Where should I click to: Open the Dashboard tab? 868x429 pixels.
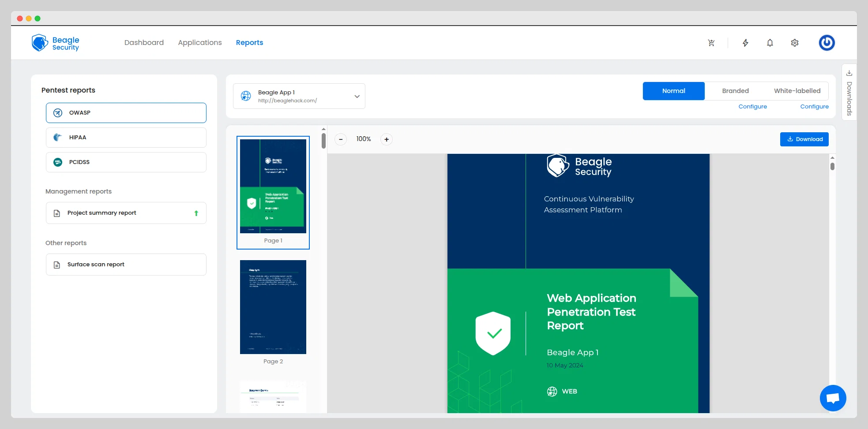pos(144,42)
